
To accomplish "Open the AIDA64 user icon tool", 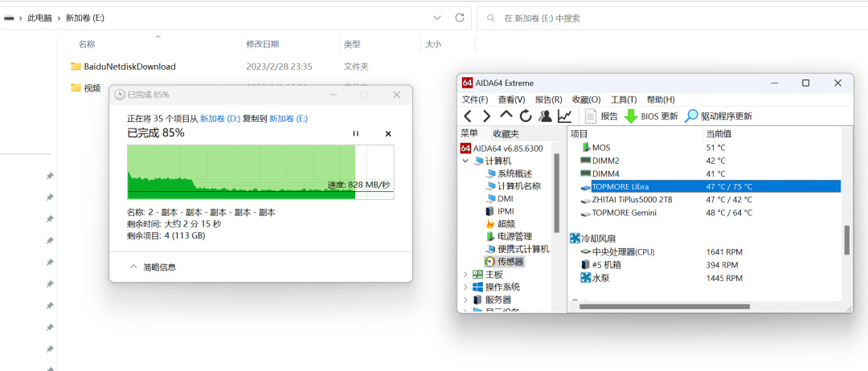I will [545, 116].
